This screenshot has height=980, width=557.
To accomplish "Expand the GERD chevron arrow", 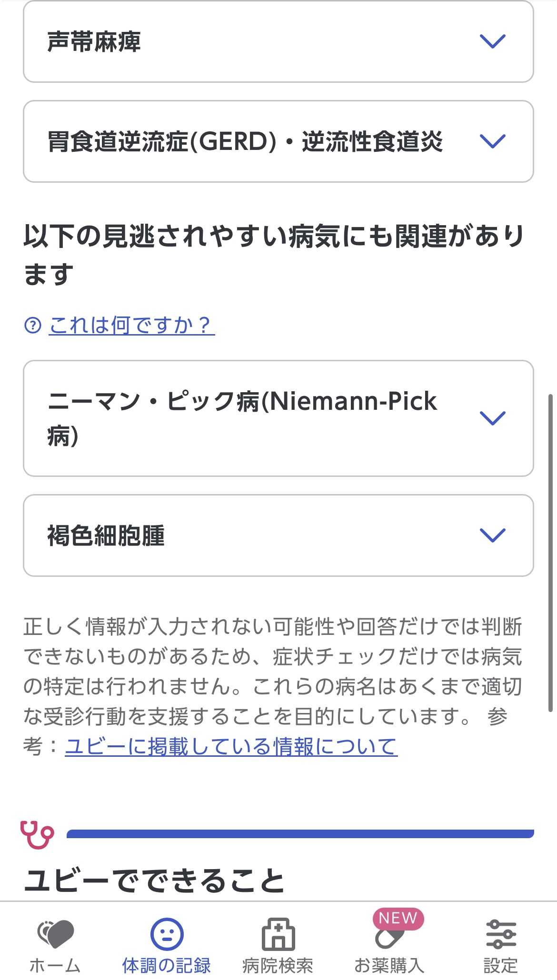I will tap(492, 141).
